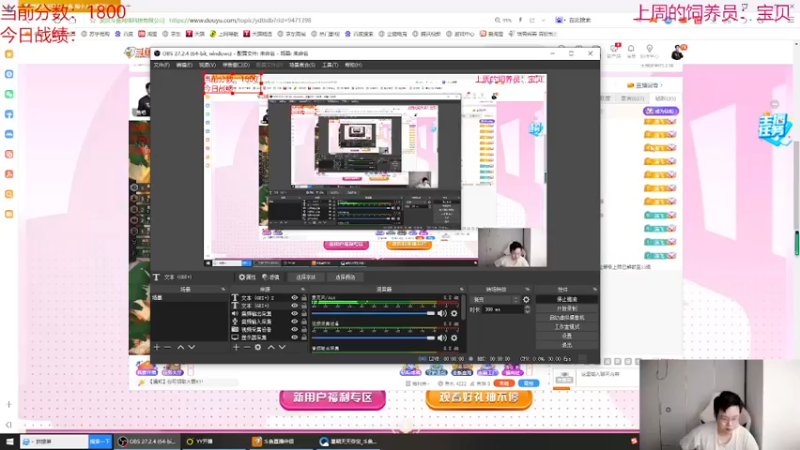Click 选择字体 to choose font
Screen dimensions: 800x450
[x=306, y=277]
